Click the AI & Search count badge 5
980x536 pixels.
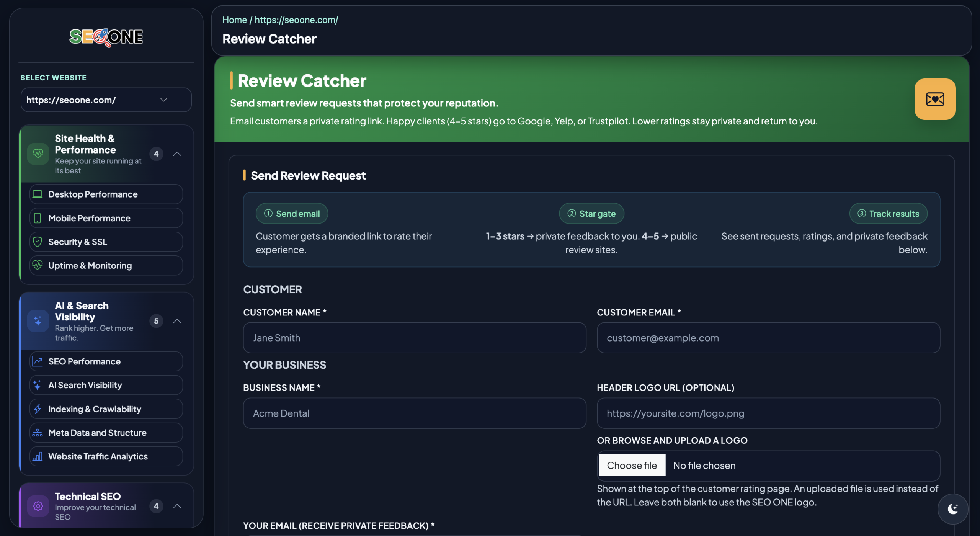tap(156, 321)
